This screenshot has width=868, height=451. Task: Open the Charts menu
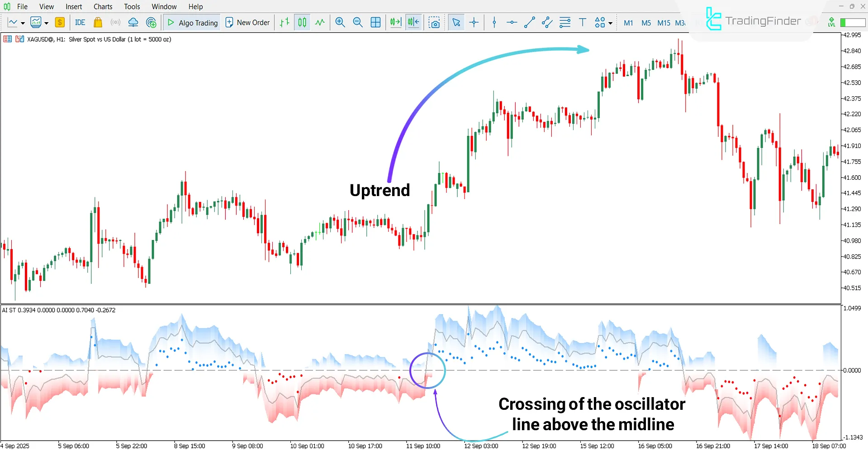tap(102, 6)
